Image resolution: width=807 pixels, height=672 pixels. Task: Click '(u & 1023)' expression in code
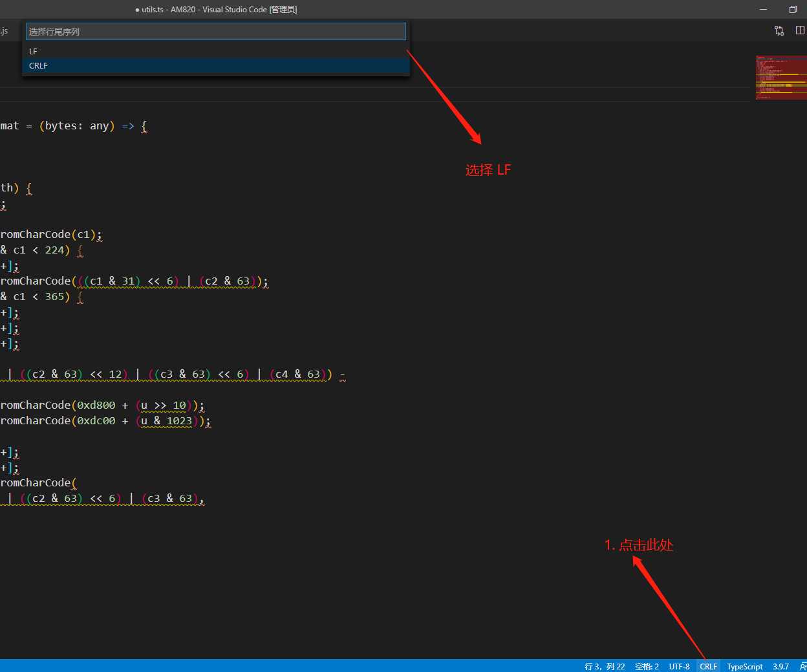tap(167, 421)
